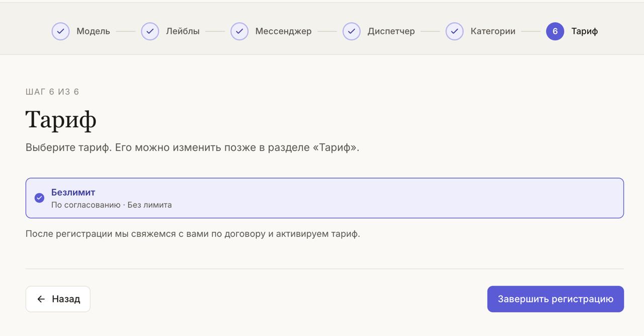The height and width of the screenshot is (336, 644).
Task: Go to the Модель step label
Action: (93, 31)
